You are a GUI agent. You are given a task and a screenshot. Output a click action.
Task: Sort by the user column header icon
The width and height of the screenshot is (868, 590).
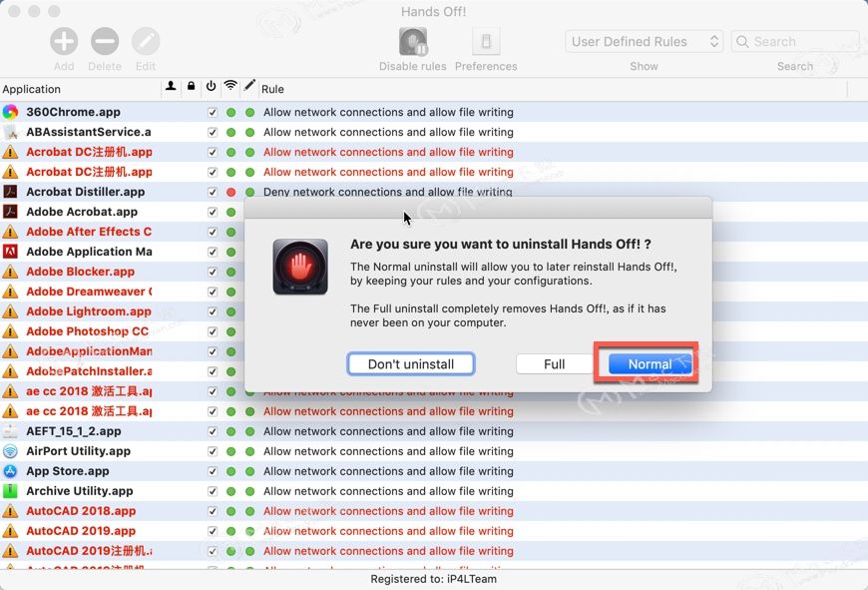click(171, 86)
